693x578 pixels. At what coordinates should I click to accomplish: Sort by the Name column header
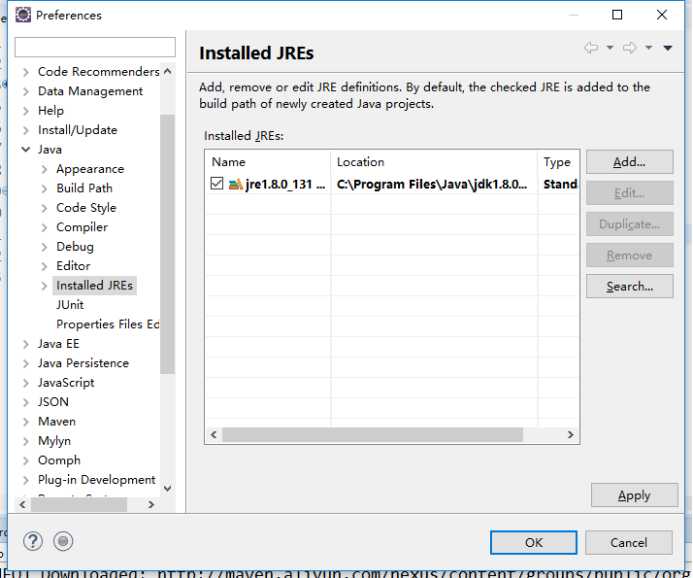[x=268, y=162]
